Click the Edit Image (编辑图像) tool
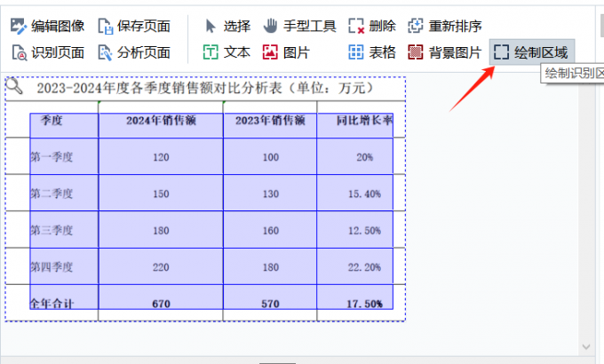604x364 pixels. point(47,27)
